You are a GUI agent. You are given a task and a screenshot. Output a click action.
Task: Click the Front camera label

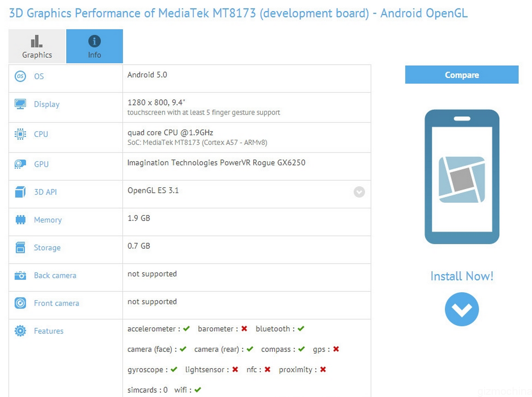pyautogui.click(x=56, y=303)
